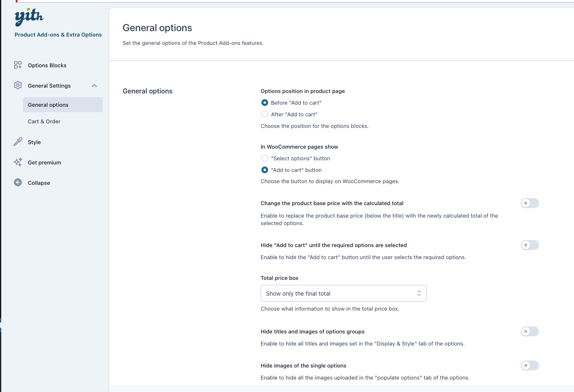574x392 pixels.
Task: Toggle hiding "Add to cart" until required
Action: [x=530, y=245]
